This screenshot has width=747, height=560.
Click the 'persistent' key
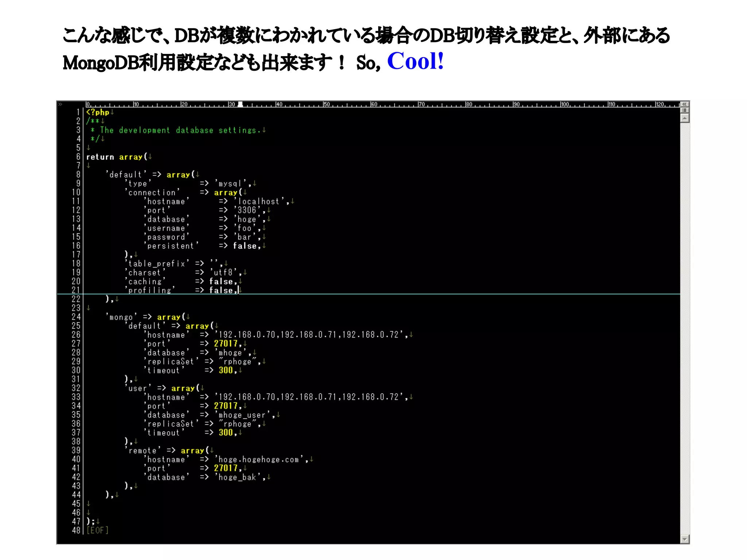(171, 246)
